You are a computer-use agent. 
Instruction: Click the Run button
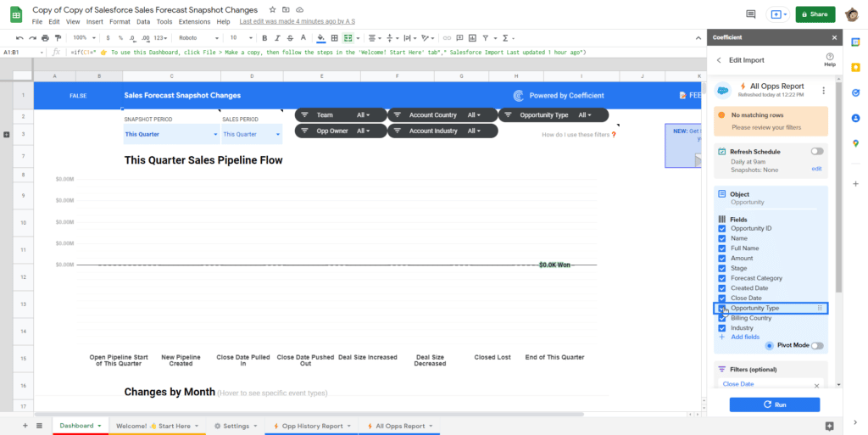click(775, 404)
